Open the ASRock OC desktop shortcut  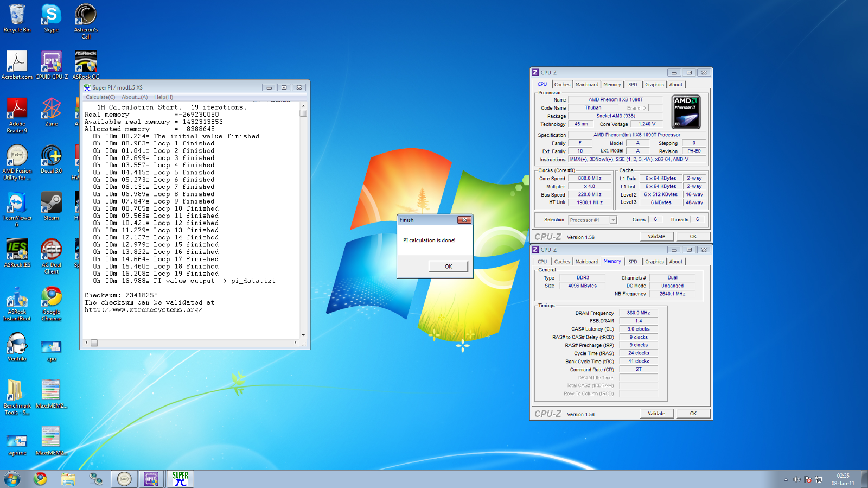(x=86, y=65)
